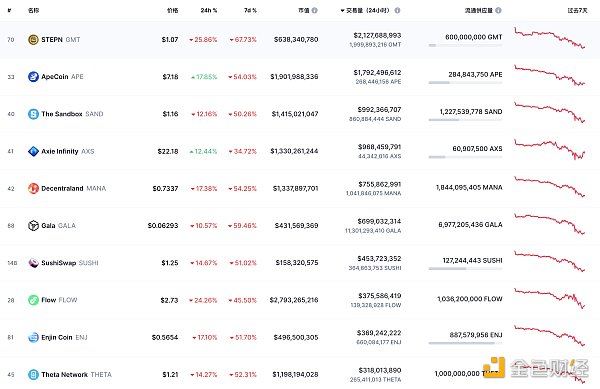Click The Sandbox logo icon
This screenshot has width=600, height=389.
33,114
